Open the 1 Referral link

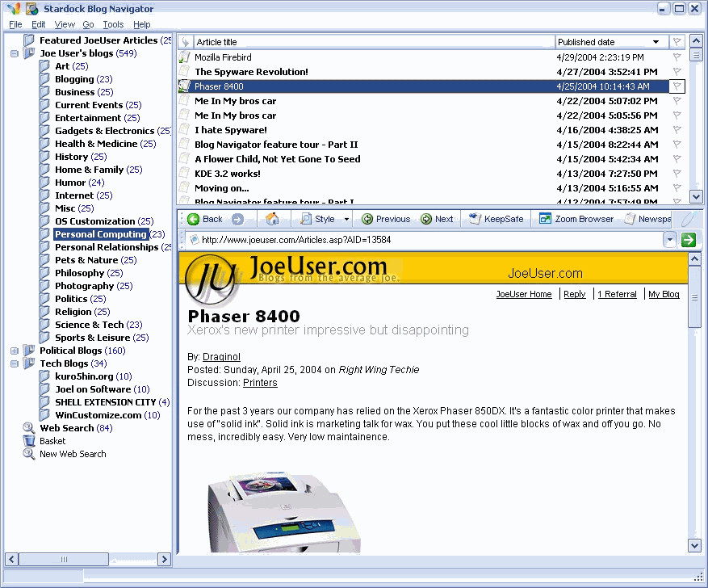(x=617, y=294)
